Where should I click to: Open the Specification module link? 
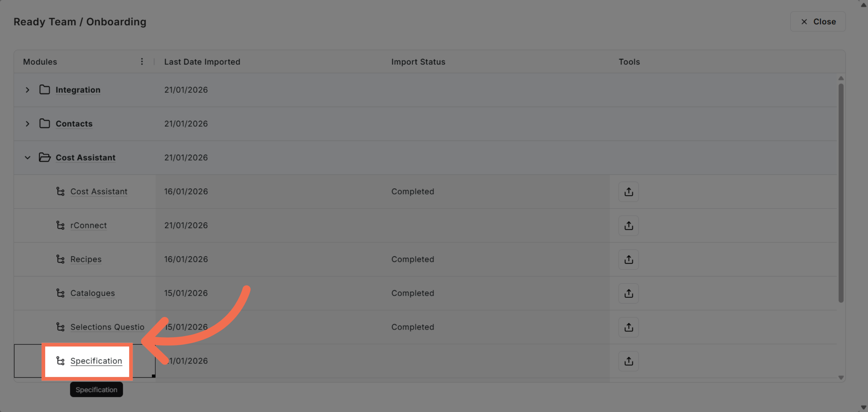[x=96, y=361]
